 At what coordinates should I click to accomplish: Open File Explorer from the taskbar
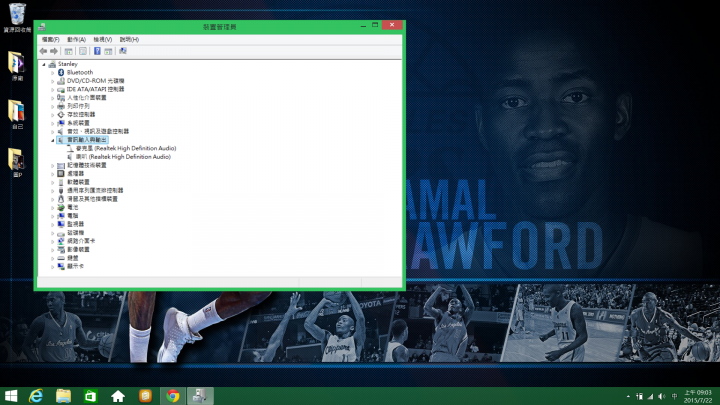(63, 396)
